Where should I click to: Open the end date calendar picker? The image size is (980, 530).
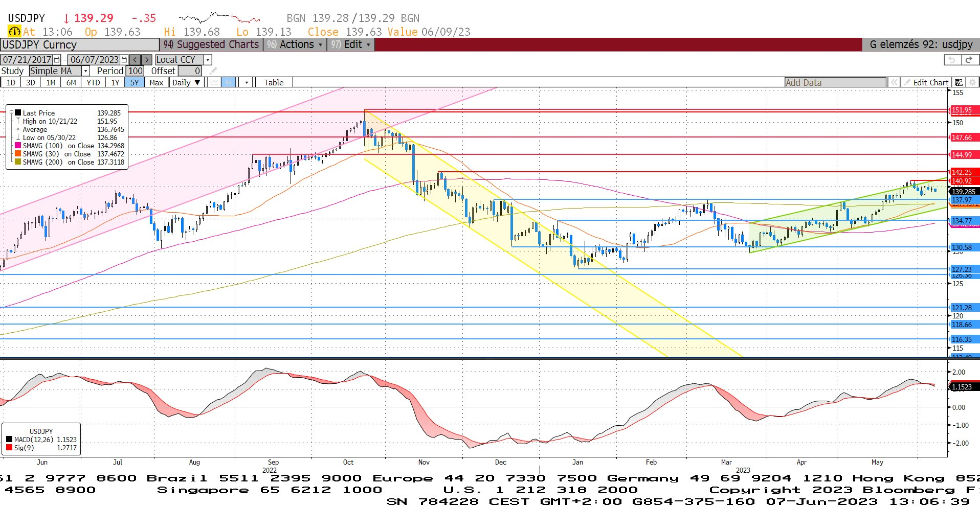(x=124, y=60)
